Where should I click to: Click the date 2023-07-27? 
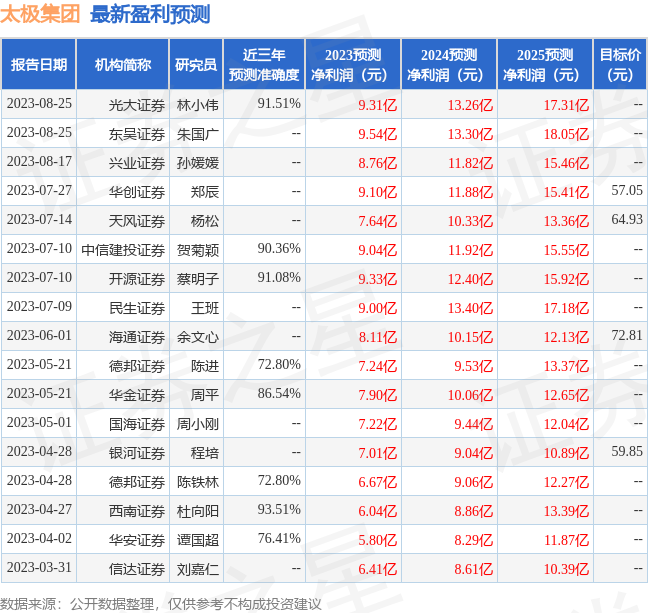[x=39, y=190]
